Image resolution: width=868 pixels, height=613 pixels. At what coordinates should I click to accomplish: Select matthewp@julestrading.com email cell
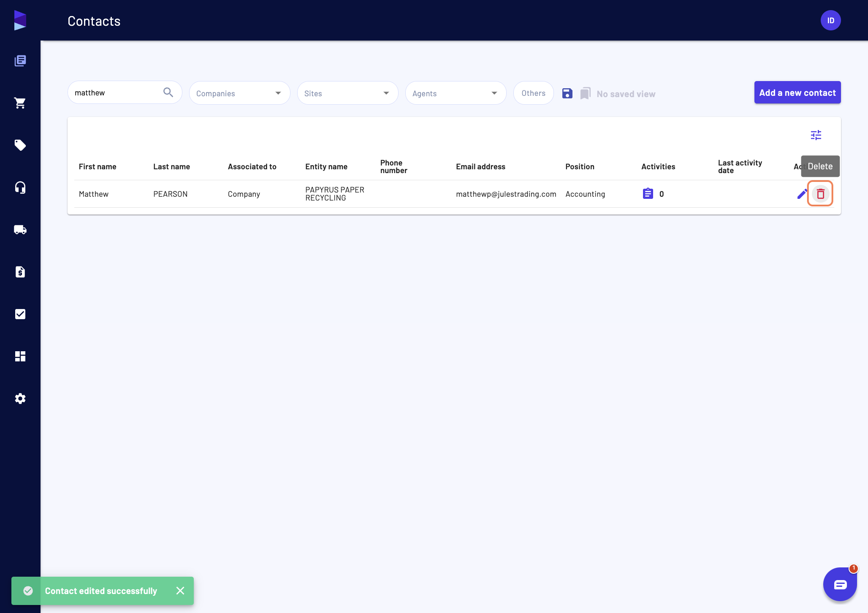[506, 194]
